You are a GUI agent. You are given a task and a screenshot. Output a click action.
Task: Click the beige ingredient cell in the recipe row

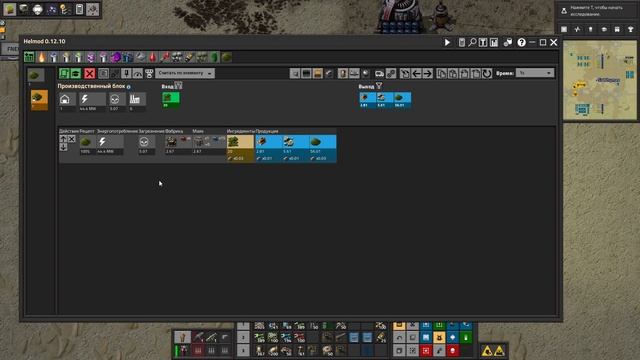pyautogui.click(x=240, y=148)
